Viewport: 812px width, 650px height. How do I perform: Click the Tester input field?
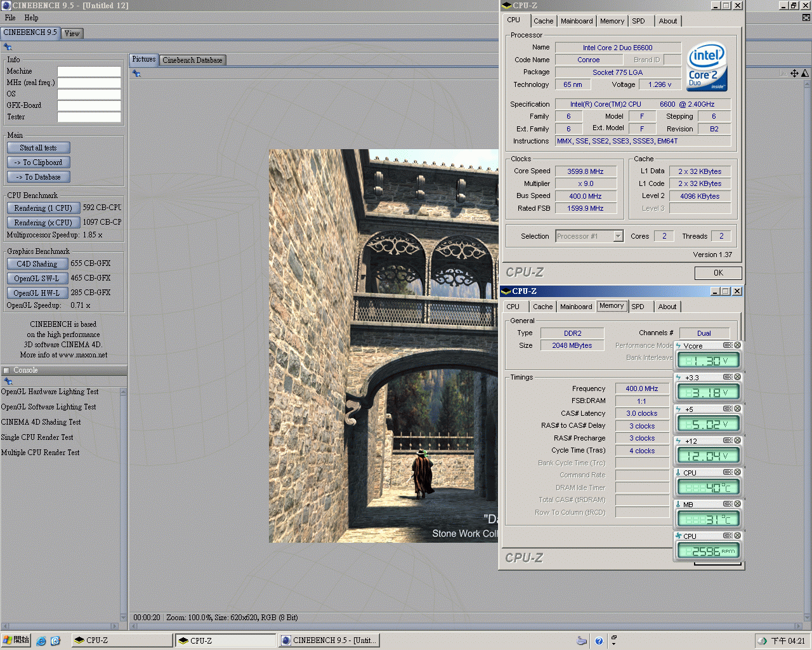[x=89, y=117]
